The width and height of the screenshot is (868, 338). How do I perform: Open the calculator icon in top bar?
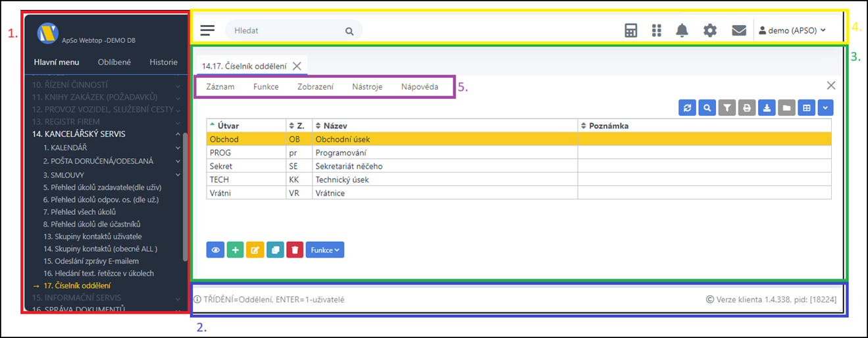click(x=630, y=30)
